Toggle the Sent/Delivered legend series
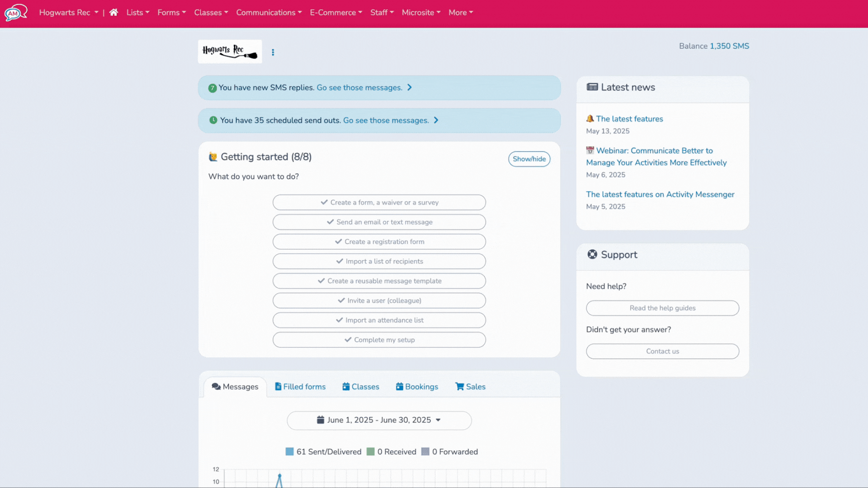This screenshot has height=488, width=868. pos(324,452)
